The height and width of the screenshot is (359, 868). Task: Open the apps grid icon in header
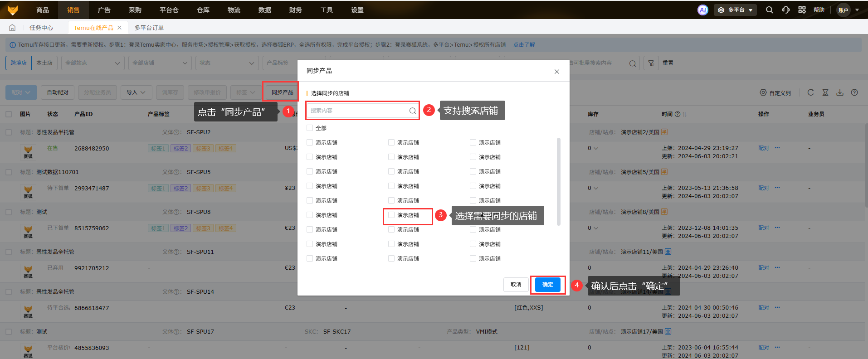(802, 10)
